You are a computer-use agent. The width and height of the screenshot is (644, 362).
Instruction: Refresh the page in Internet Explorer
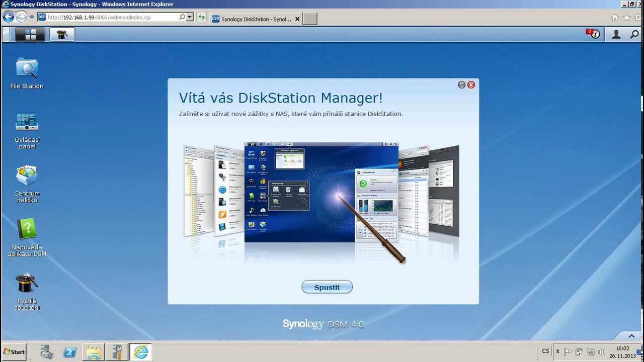click(x=202, y=17)
